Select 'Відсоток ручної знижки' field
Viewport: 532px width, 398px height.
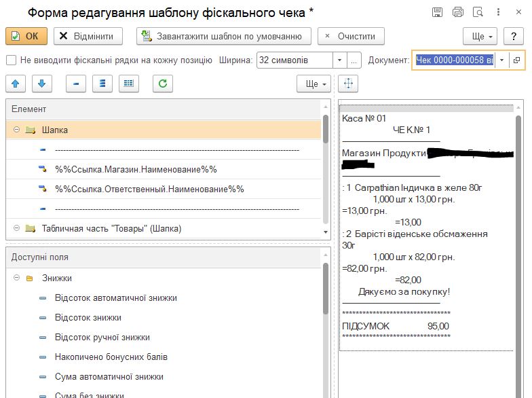(102, 337)
